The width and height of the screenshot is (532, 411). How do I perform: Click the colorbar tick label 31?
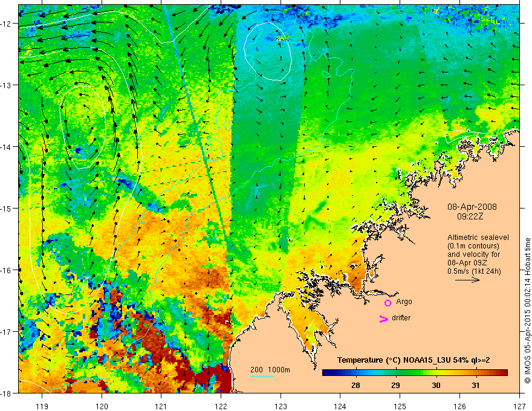tap(476, 385)
